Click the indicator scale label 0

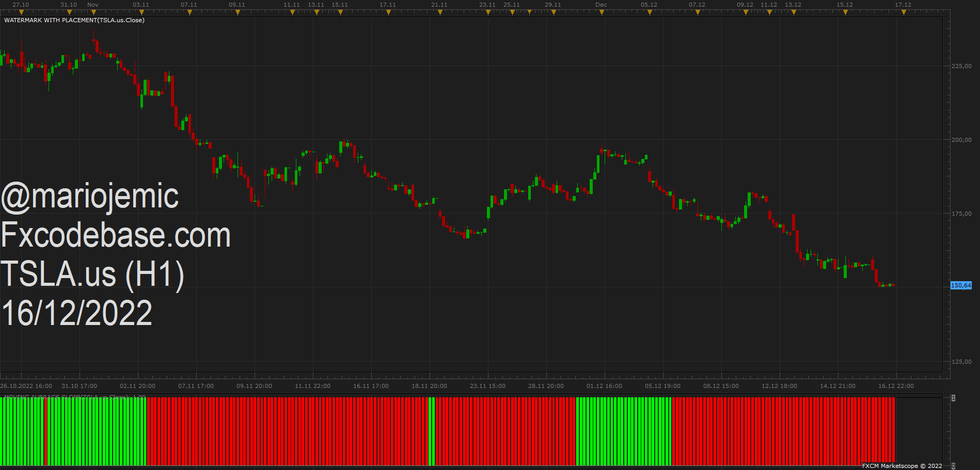(x=953, y=466)
